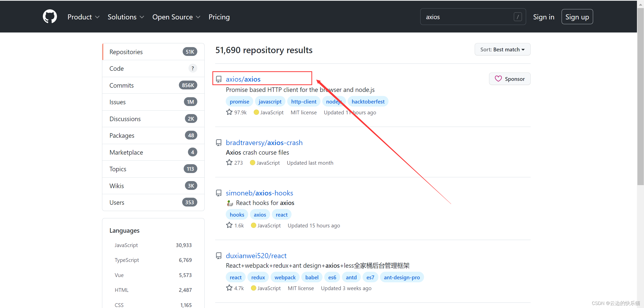Image resolution: width=644 pixels, height=308 pixels.
Task: Select the Commits filter
Action: [x=153, y=85]
